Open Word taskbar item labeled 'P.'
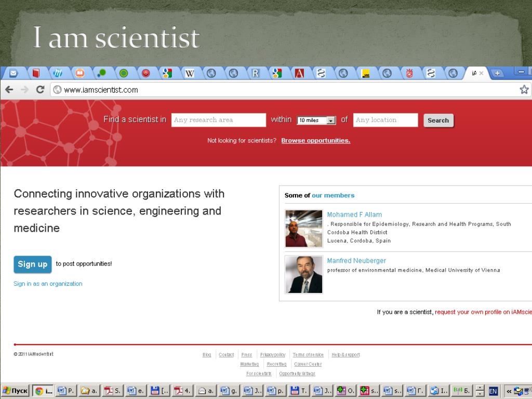 [x=66, y=391]
